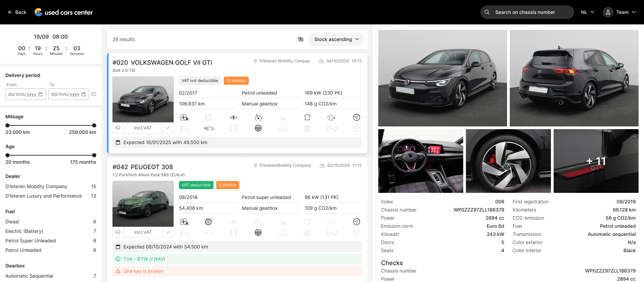Click Golf GTI leather upholstery icon
This screenshot has height=282, width=644.
pyautogui.click(x=307, y=117)
